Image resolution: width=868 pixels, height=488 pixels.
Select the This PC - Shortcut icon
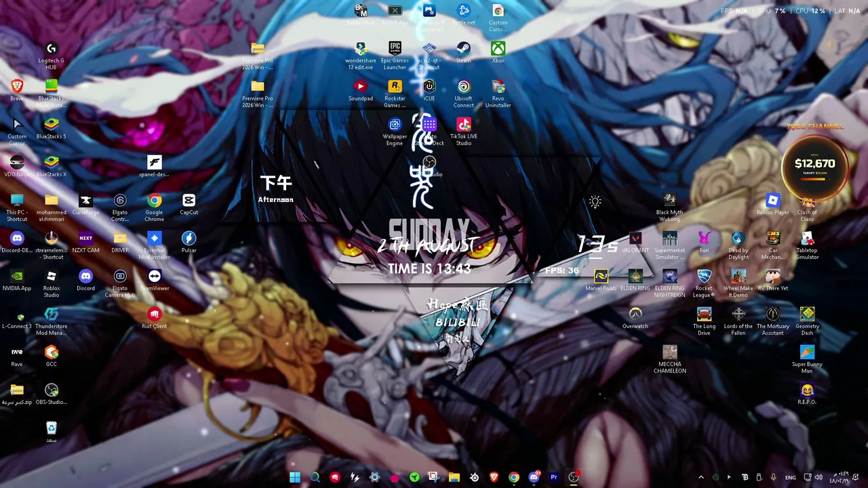tap(17, 207)
